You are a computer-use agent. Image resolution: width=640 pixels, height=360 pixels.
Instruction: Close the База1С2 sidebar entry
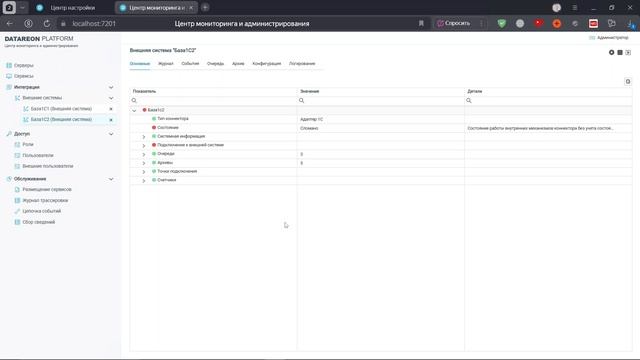point(111,120)
